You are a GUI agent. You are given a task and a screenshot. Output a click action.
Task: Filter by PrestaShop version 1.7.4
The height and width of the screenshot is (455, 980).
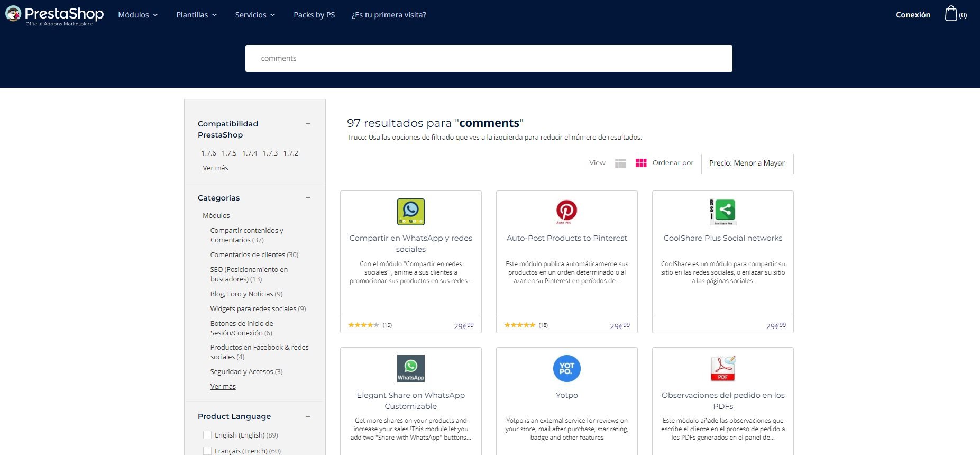point(250,153)
